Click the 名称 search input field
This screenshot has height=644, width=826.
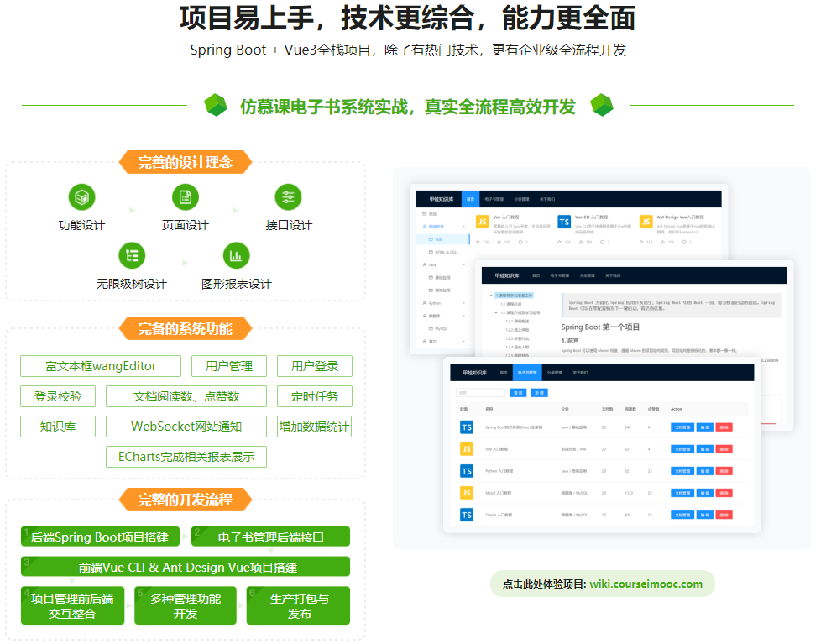point(479,391)
